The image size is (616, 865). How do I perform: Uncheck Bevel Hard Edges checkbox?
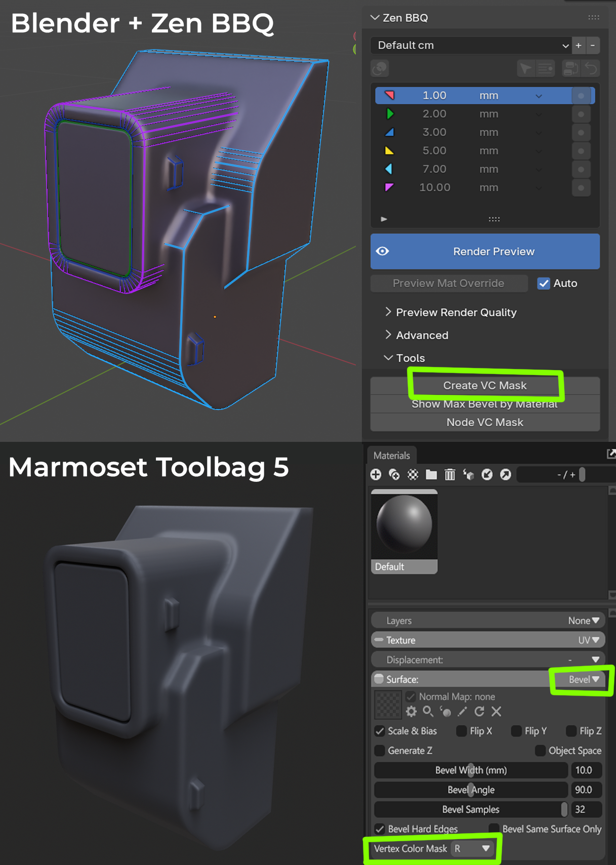point(380,829)
